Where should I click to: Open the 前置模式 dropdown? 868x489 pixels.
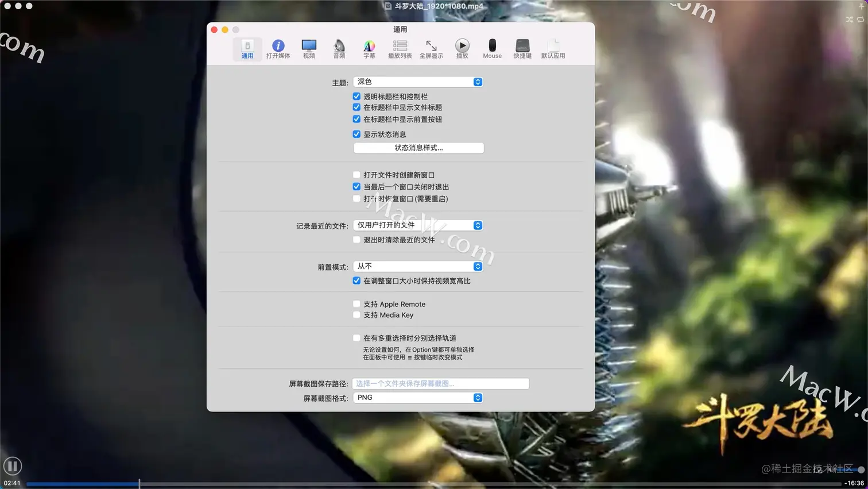(418, 266)
